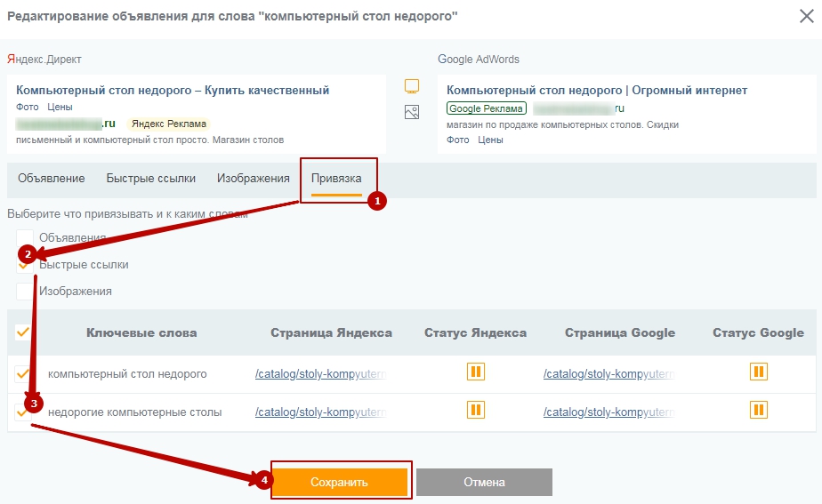
Task: Click Google pause status for "компьютерный стол недорого"
Action: click(758, 372)
